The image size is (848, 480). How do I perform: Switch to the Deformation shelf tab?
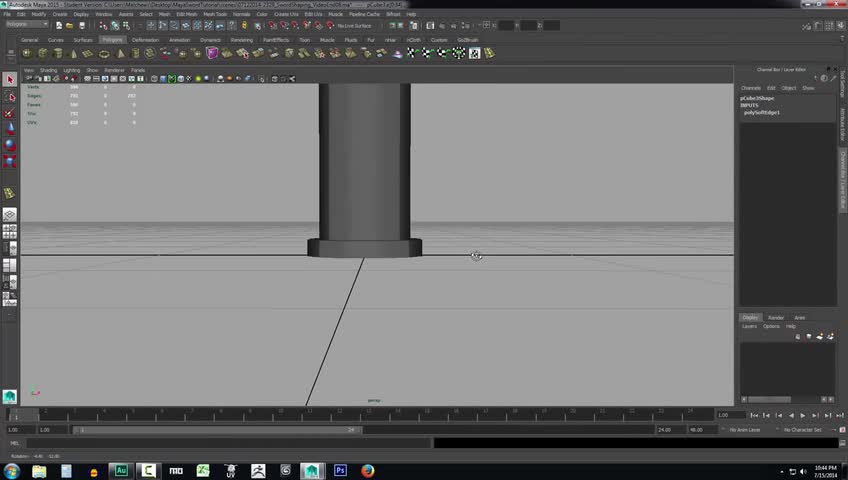pos(145,40)
